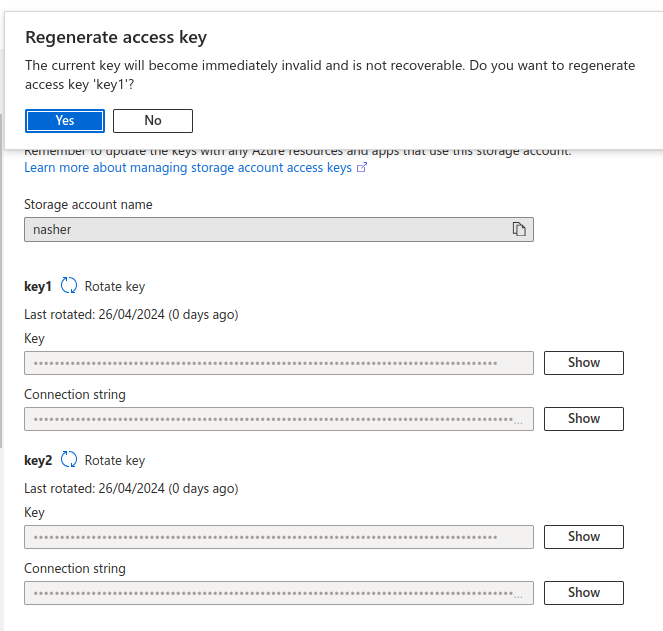Click the rotate arrows icon beside key1

[69, 286]
